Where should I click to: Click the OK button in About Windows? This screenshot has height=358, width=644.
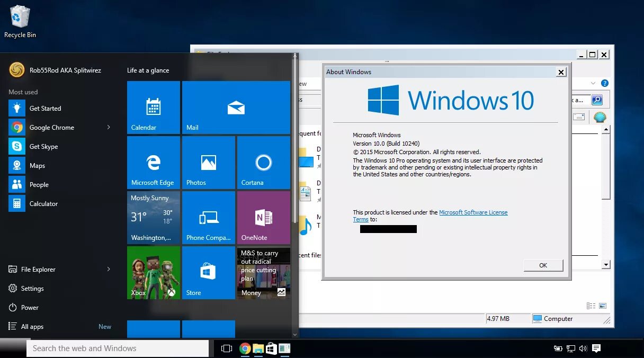coord(543,265)
